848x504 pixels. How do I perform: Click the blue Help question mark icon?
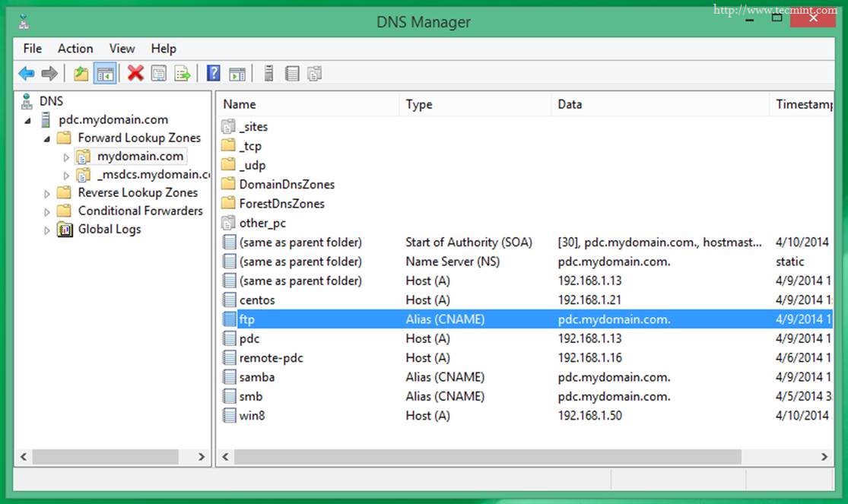214,74
